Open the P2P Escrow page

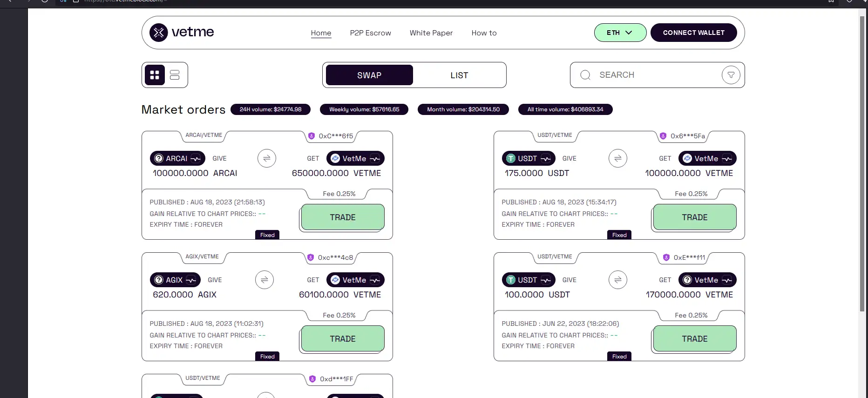point(370,33)
